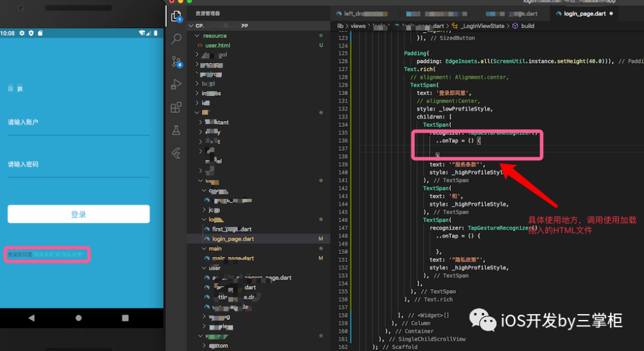Click the 10:08 clock in emulator status bar
Image resolution: width=644 pixels, height=351 pixels.
[x=7, y=33]
